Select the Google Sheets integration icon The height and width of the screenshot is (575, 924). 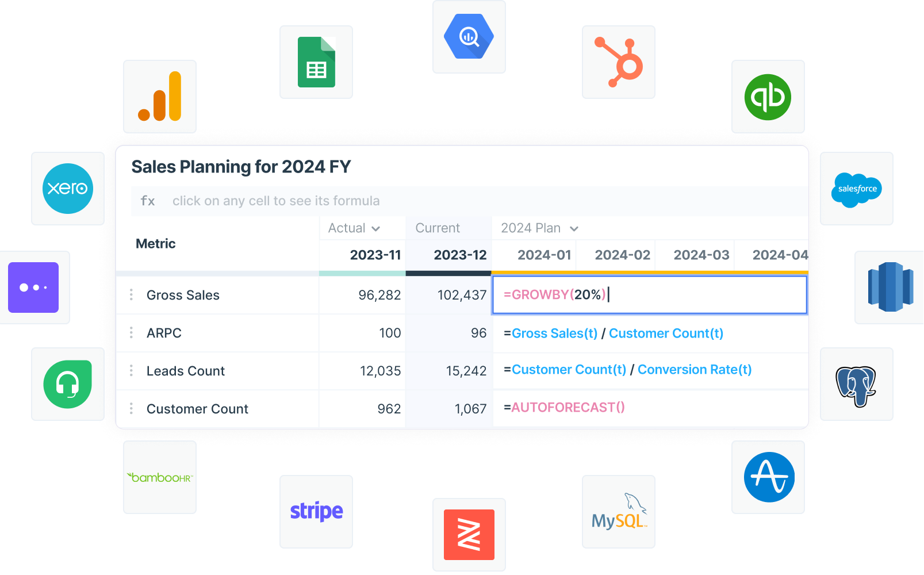pyautogui.click(x=316, y=62)
